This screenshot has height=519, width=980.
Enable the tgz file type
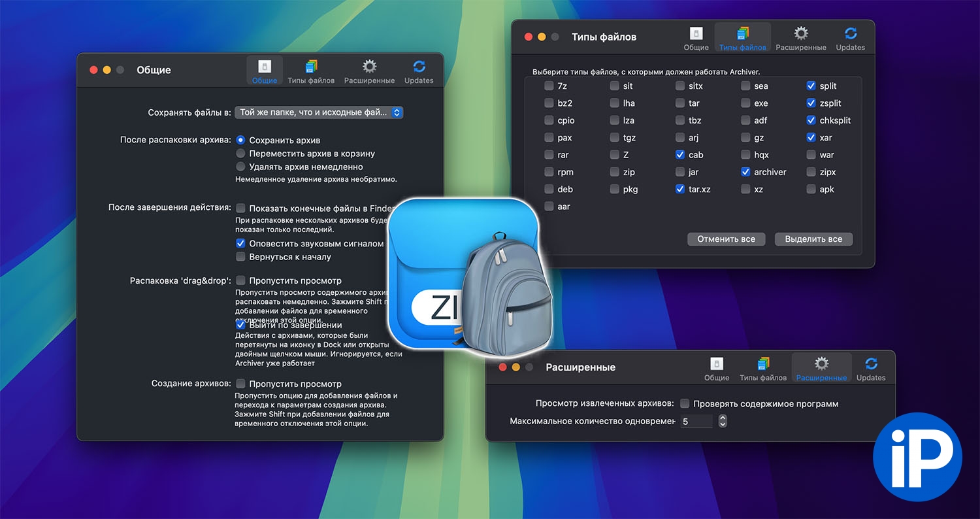coord(615,137)
